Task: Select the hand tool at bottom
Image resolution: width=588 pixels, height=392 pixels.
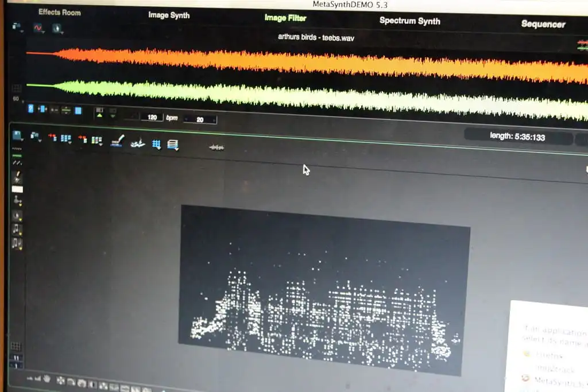Action: (x=47, y=378)
